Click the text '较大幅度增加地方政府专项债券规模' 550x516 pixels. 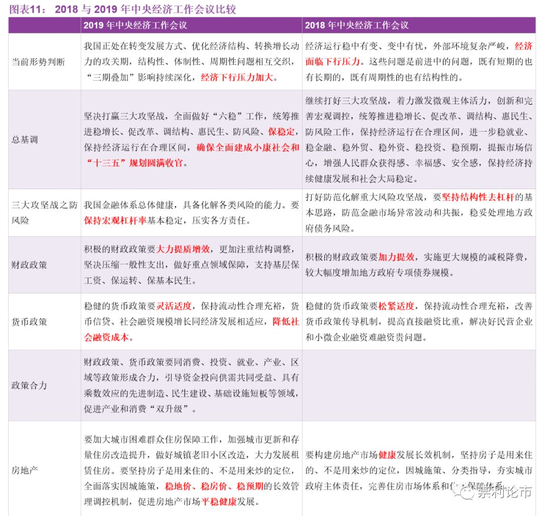click(377, 273)
